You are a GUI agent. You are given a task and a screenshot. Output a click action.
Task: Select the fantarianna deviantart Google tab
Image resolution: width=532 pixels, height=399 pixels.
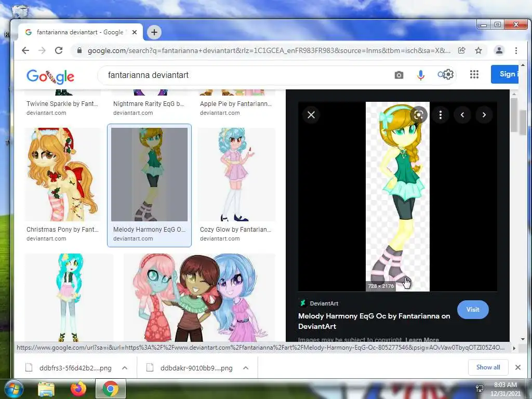click(81, 32)
